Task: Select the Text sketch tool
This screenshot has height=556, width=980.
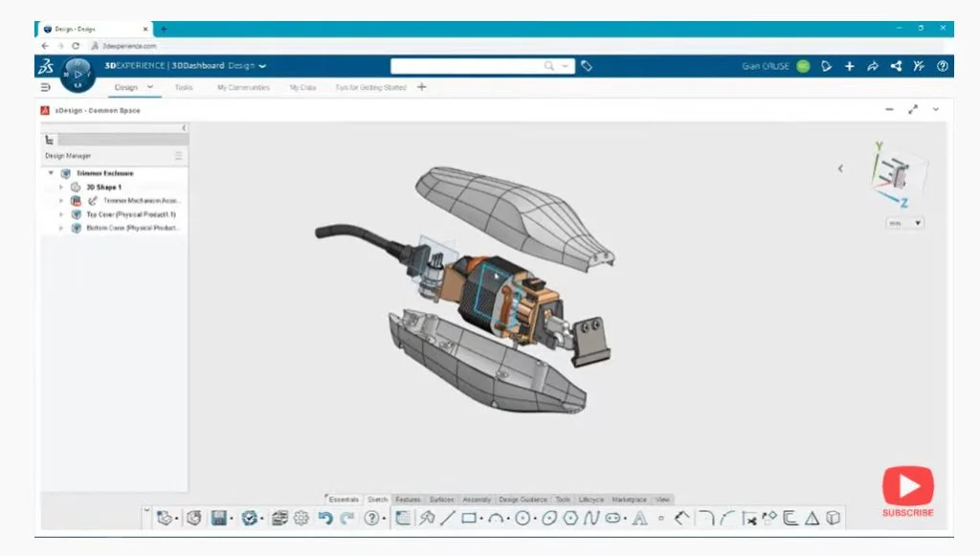Action: 642,518
